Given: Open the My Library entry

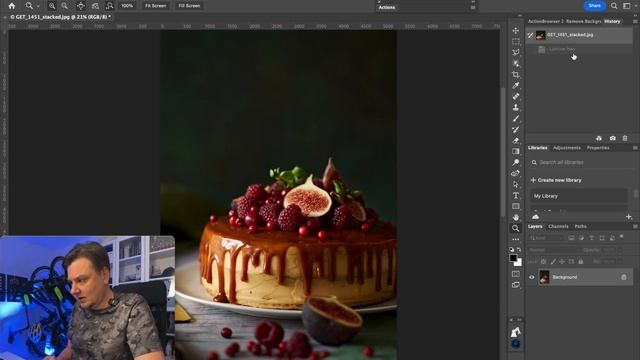Looking at the screenshot, I should (x=579, y=196).
